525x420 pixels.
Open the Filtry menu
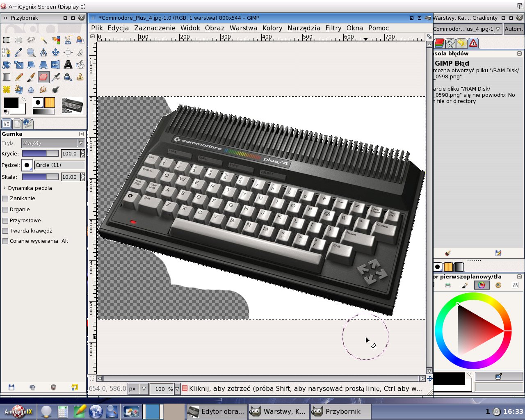333,28
